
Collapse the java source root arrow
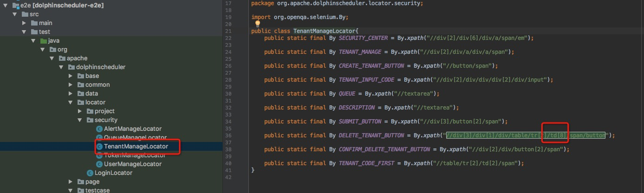pos(34,40)
